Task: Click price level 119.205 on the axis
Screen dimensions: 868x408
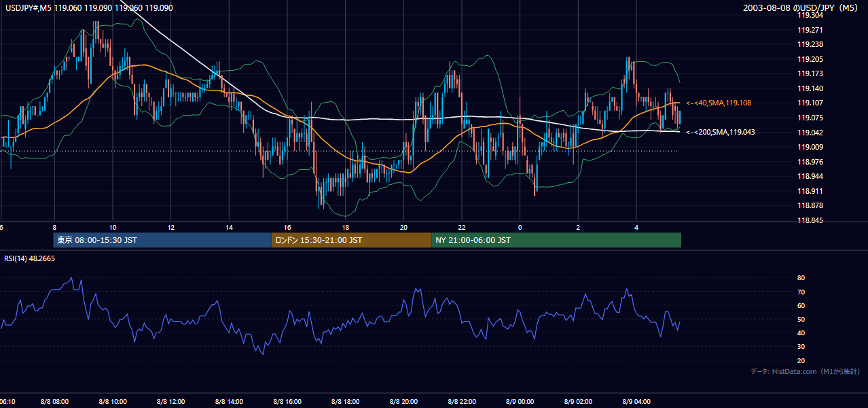Action: 810,59
